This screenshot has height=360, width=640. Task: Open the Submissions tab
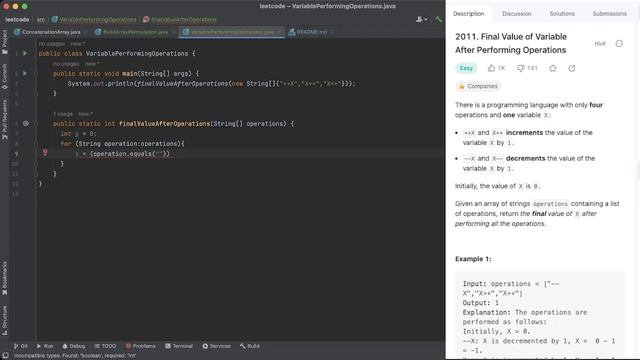610,13
